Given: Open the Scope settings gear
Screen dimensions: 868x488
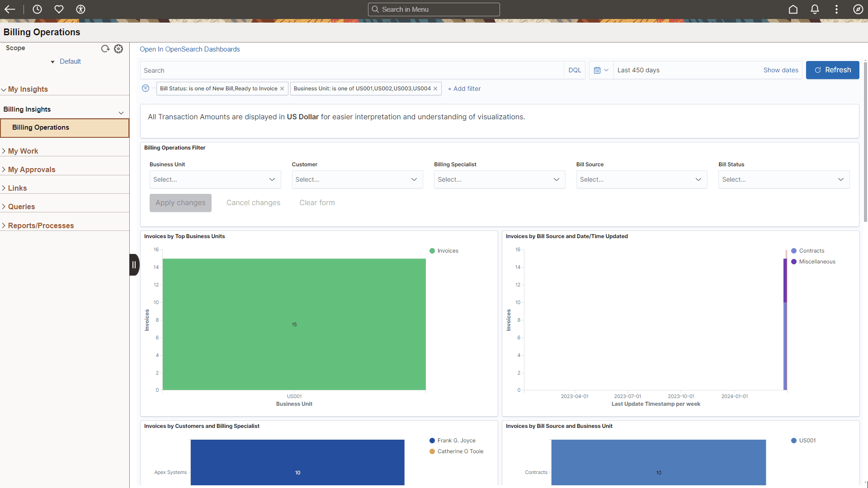Looking at the screenshot, I should click(118, 48).
